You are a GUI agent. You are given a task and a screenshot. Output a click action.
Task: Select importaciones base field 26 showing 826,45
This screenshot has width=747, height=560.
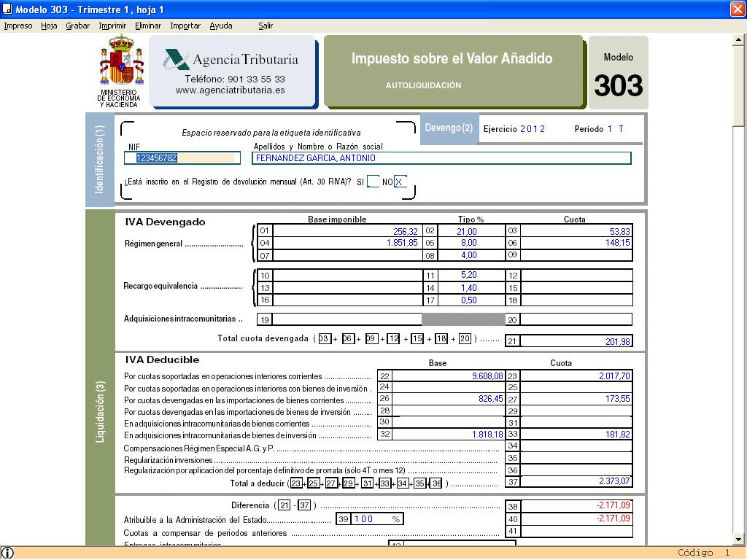point(449,399)
